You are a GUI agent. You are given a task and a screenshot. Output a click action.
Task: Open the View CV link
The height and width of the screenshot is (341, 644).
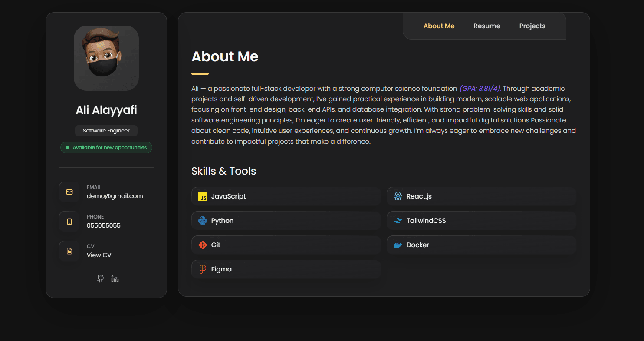[99, 255]
